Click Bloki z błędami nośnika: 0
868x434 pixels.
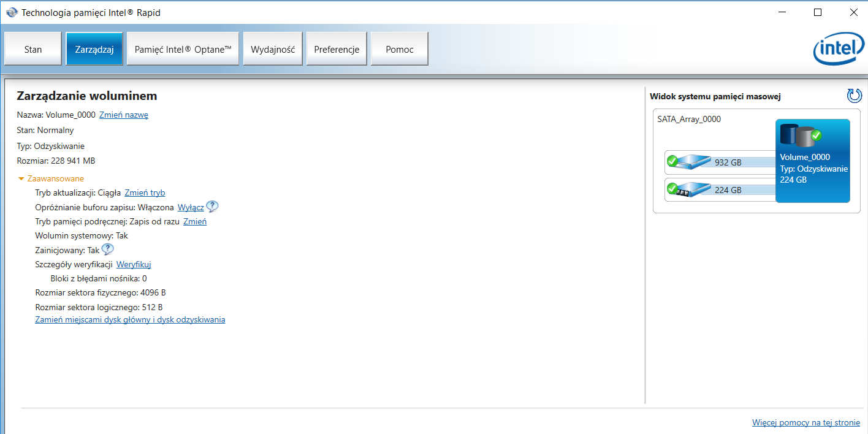[99, 278]
